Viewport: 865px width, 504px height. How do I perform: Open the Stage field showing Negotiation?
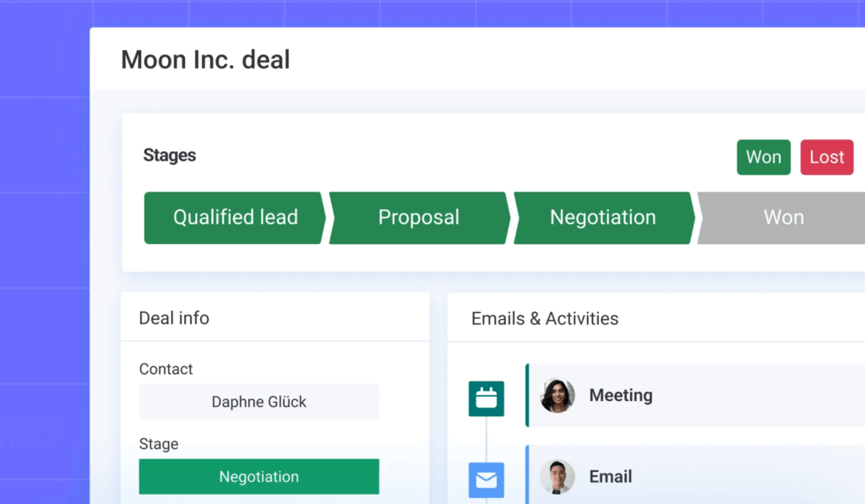coord(258,477)
